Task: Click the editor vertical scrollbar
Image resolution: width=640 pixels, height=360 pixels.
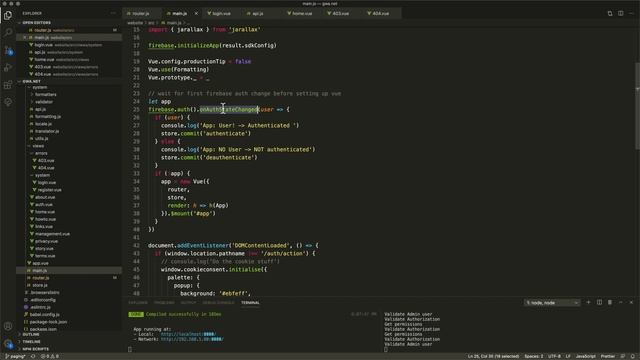Action: (637, 106)
